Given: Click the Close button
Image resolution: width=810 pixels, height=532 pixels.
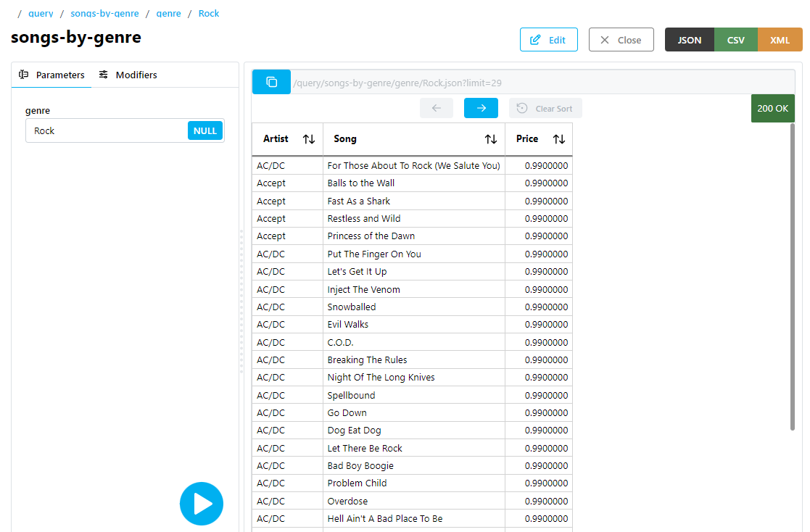Looking at the screenshot, I should tap(621, 40).
